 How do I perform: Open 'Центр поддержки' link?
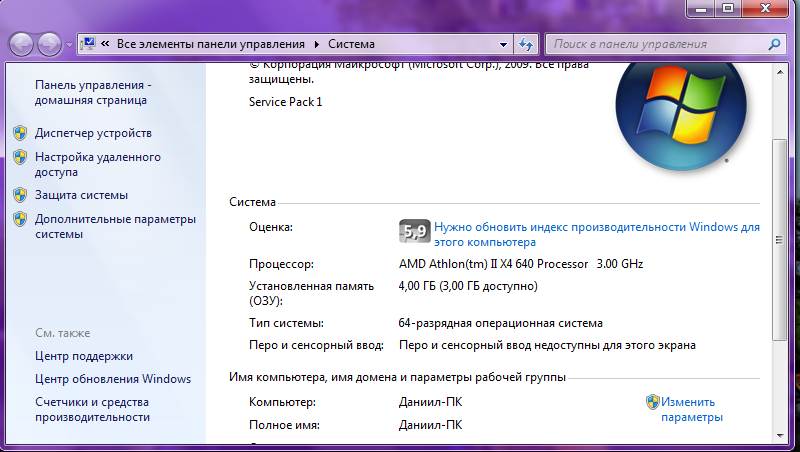(x=84, y=356)
